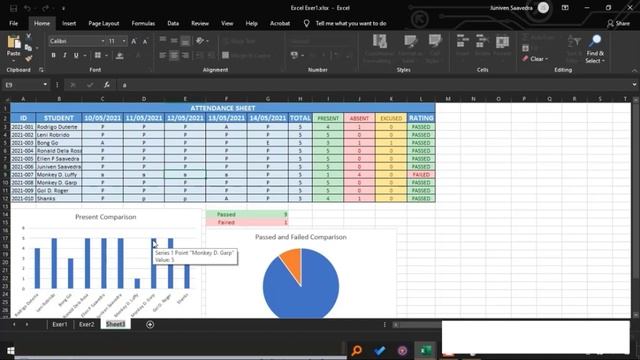
Task: Add a new sheet with plus icon
Action: pyautogui.click(x=150, y=324)
